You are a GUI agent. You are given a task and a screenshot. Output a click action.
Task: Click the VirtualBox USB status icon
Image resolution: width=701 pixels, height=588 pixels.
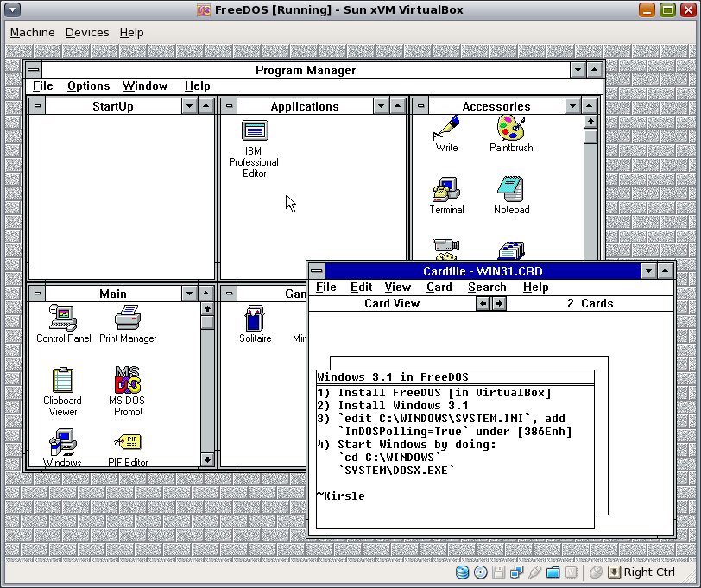coord(534,572)
